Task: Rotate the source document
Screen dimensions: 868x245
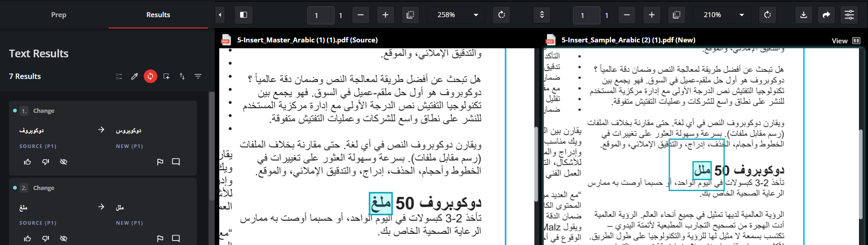Action: (501, 15)
